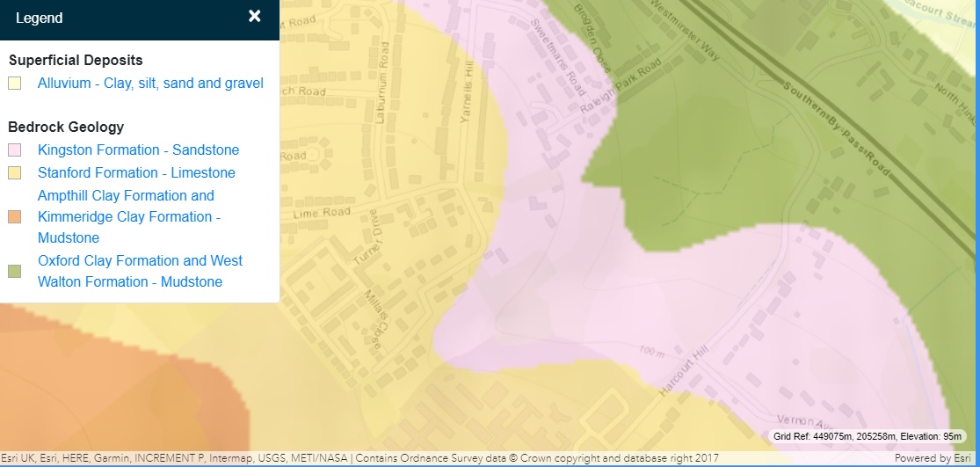980x467 pixels.
Task: Click the Grid Ref and Elevation readout
Action: tap(868, 436)
